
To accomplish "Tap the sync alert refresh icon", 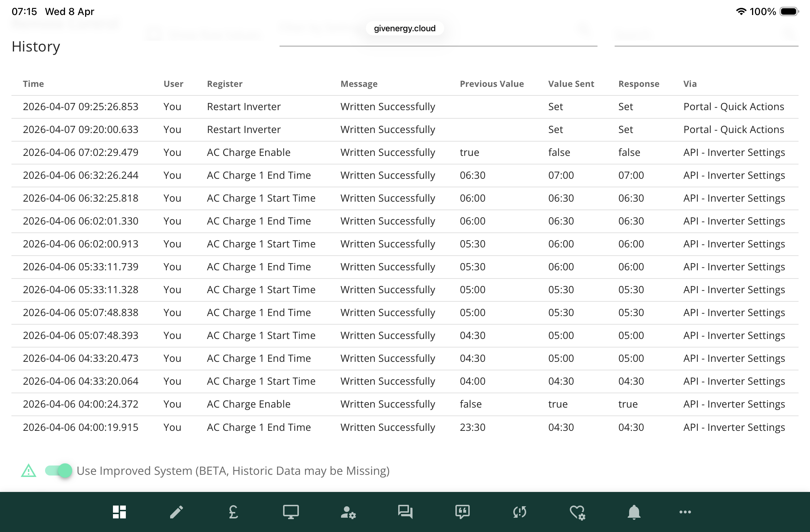I will click(519, 512).
